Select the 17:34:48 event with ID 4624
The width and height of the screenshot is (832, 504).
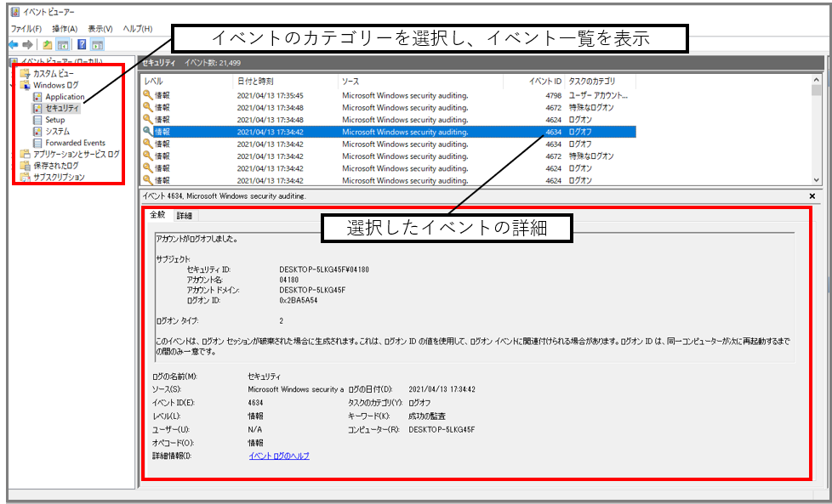(389, 120)
